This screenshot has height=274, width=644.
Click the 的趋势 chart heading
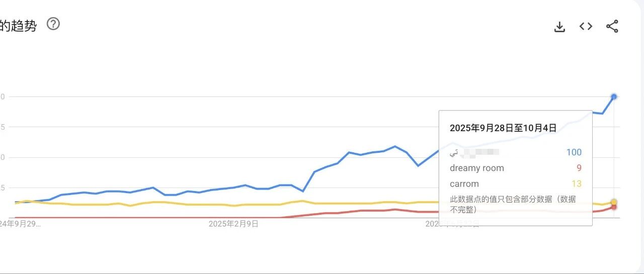18,26
